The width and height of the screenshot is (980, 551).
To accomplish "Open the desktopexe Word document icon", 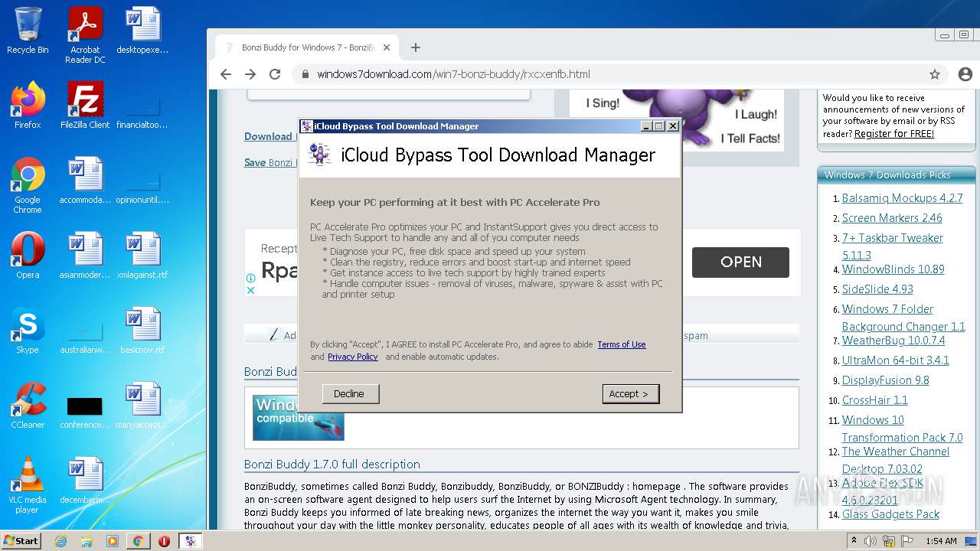I will coord(142,31).
